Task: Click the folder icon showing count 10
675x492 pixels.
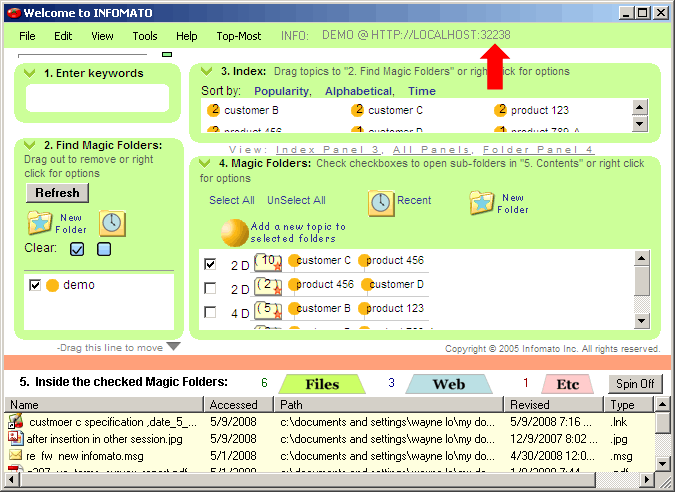Action: (268, 262)
